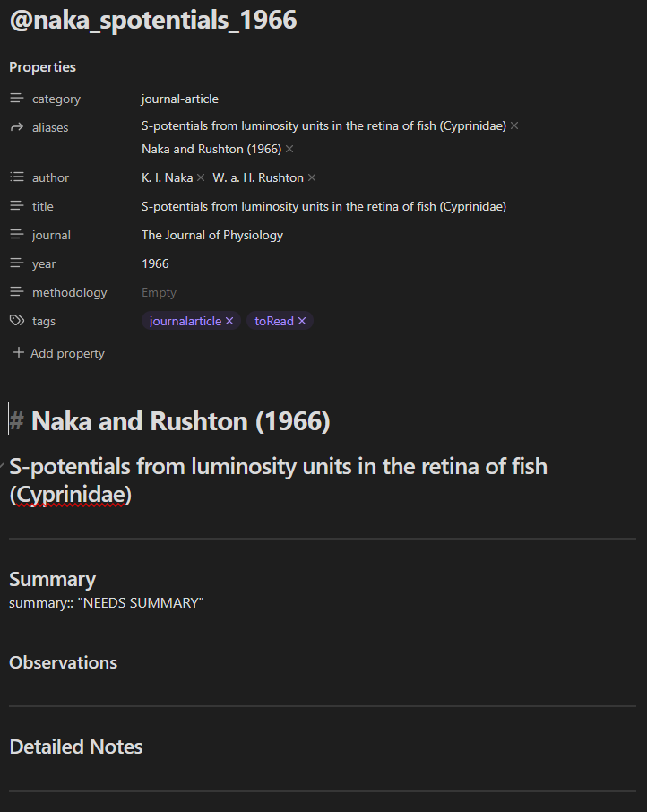This screenshot has height=812, width=647.
Task: Remove author W. a. H. Rushton
Action: pyautogui.click(x=312, y=177)
